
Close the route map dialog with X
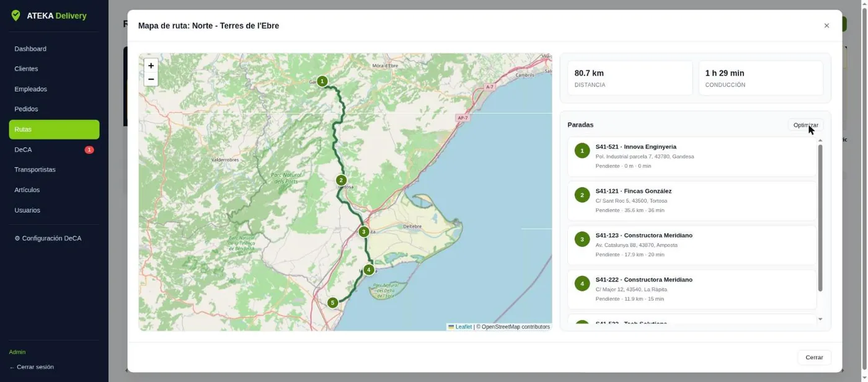point(826,26)
